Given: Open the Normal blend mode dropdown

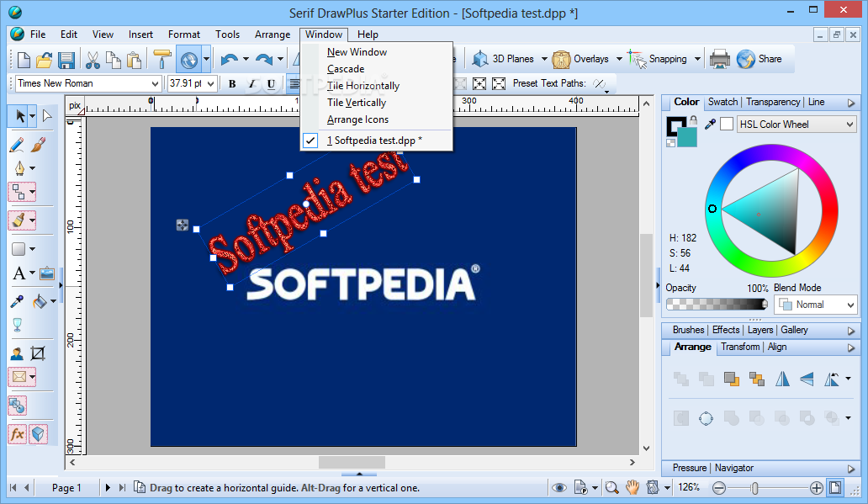Looking at the screenshot, I should [x=815, y=305].
